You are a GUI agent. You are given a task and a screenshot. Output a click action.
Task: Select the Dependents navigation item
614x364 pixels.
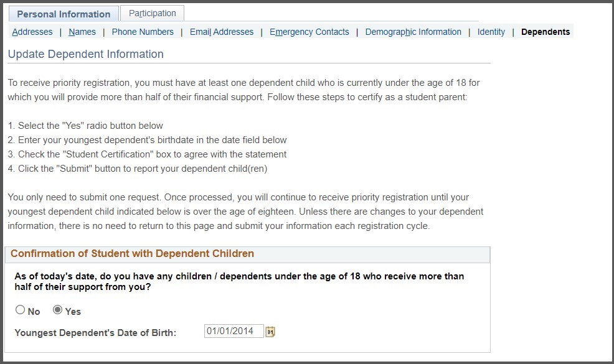[545, 32]
